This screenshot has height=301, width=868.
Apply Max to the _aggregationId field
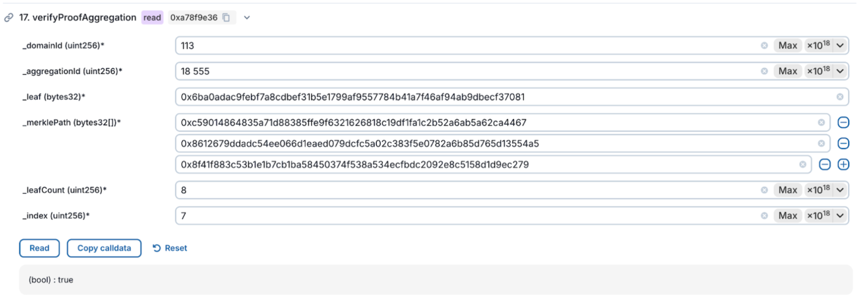tap(787, 71)
